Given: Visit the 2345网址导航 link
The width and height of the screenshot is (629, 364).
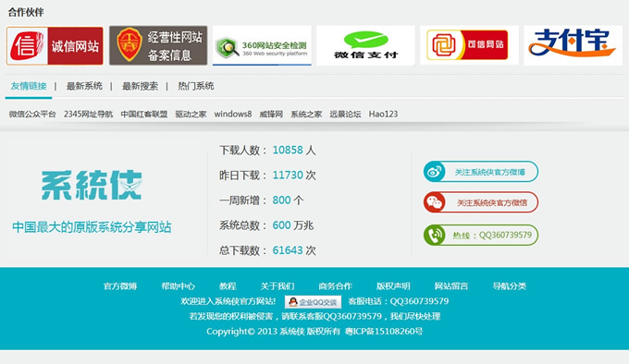Looking at the screenshot, I should point(88,115).
